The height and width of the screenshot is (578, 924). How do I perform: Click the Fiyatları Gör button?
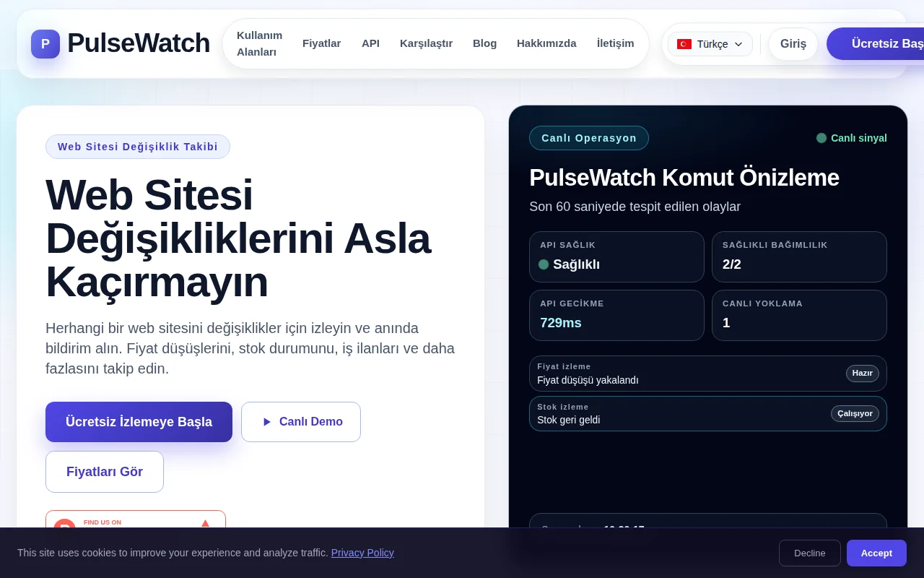[105, 472]
